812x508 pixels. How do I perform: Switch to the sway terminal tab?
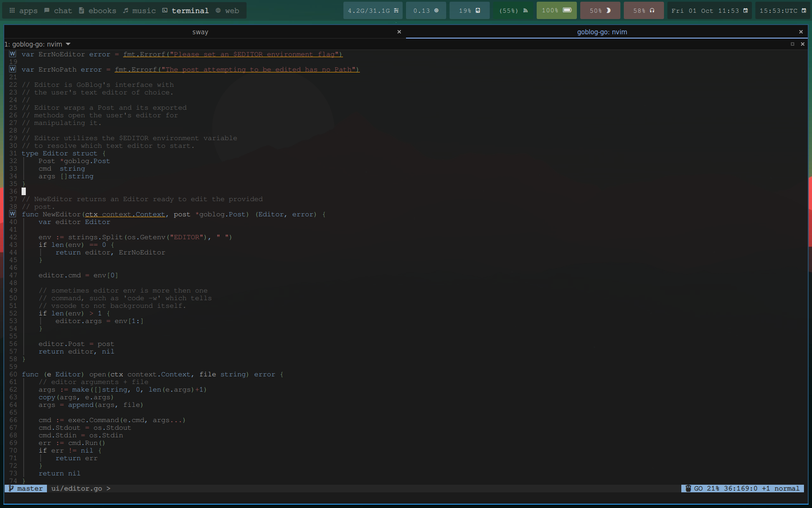(200, 32)
